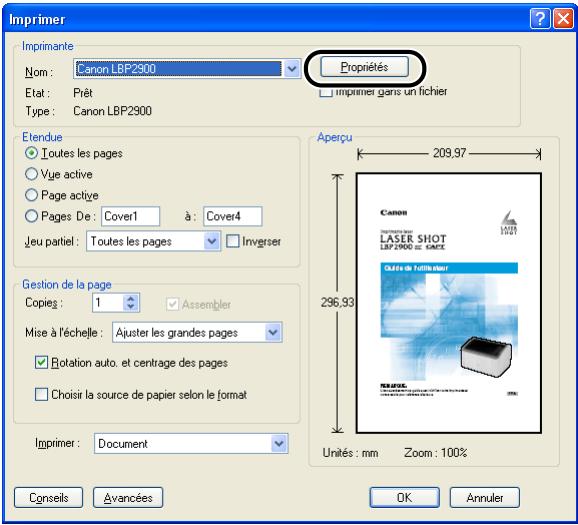
Task: Select Toutes les pages radio button
Action: pyautogui.click(x=31, y=153)
